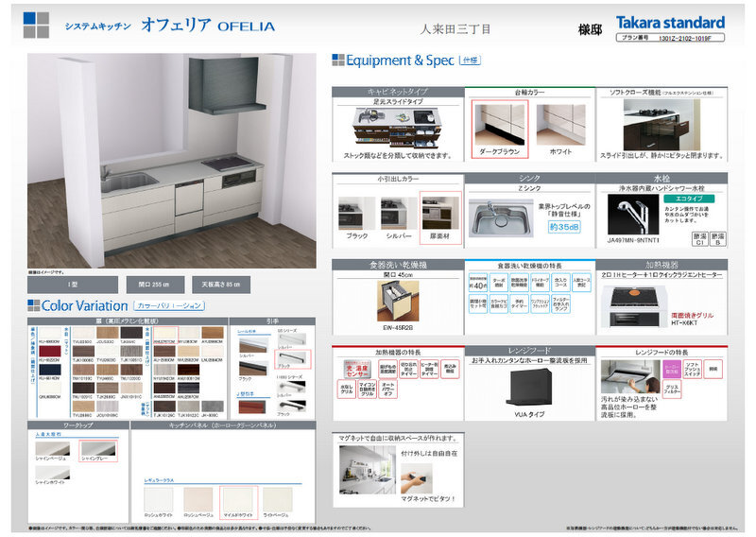756x537 pixels.
Task: Click the 予約タイマー dishwasher feature icon
Action: coord(519,304)
